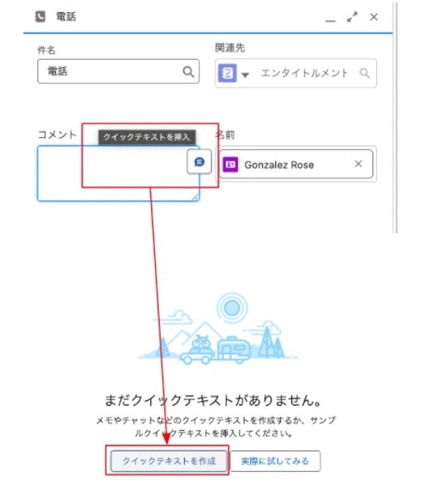The height and width of the screenshot is (484, 448).
Task: Click the vertical scrollbar beside the panel
Action: point(396,117)
